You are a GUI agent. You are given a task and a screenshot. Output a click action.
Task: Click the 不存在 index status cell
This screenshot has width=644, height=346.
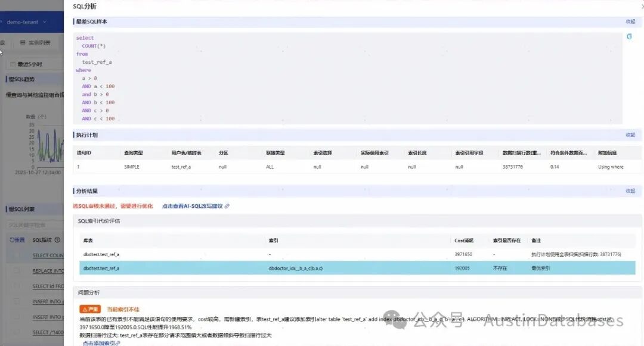(x=500, y=268)
